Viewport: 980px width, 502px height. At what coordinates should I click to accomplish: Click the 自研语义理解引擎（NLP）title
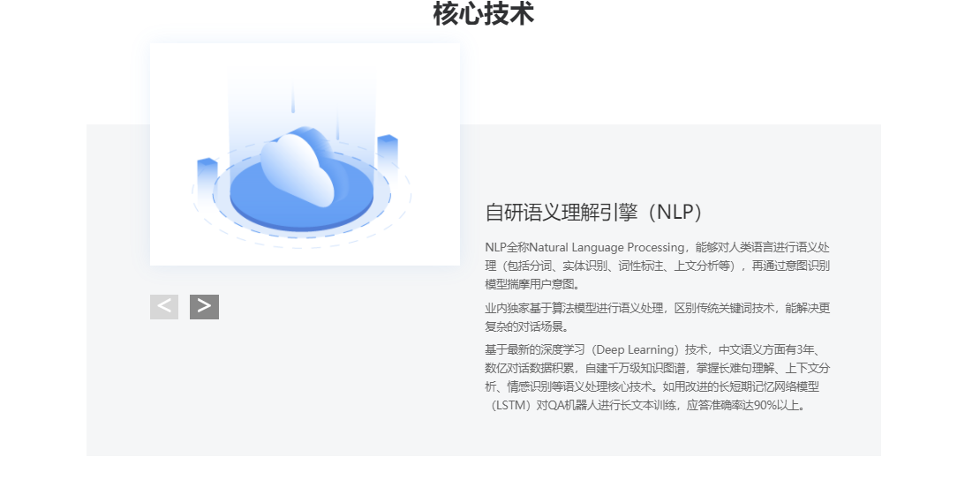tap(594, 213)
